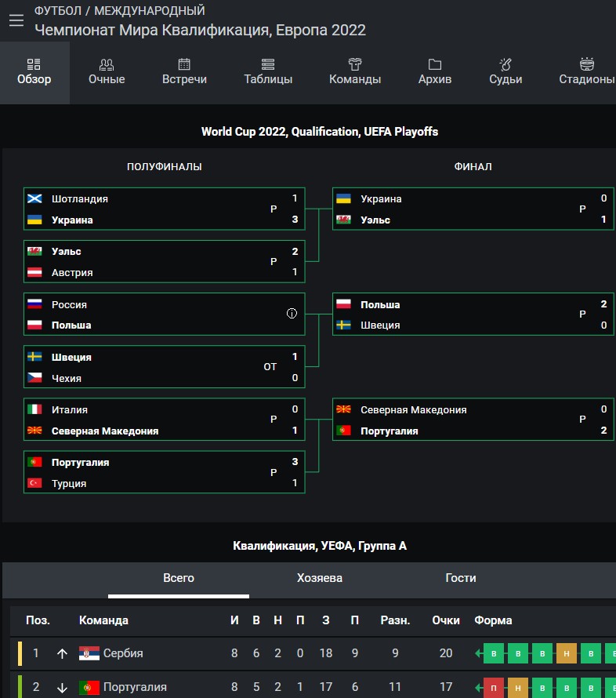This screenshot has width=616, height=698.
Task: Open the Уэльс vs Австрия semifinal match
Action: [x=164, y=261]
